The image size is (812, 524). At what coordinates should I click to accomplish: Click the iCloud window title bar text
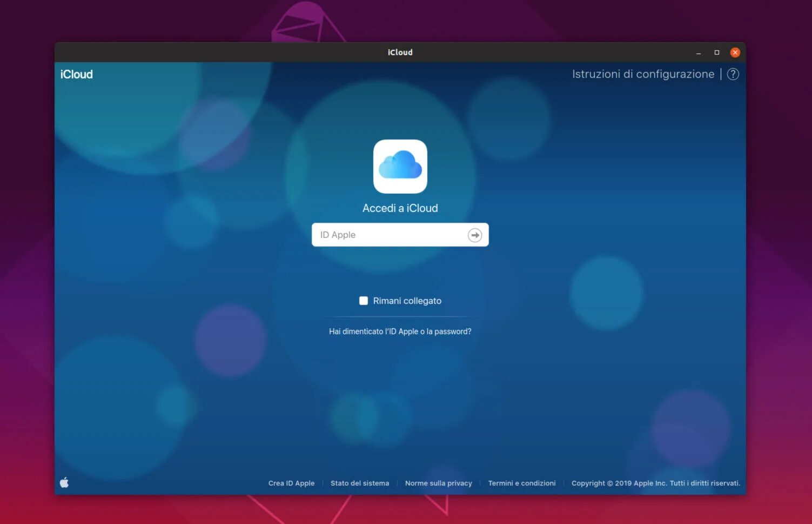pyautogui.click(x=400, y=52)
